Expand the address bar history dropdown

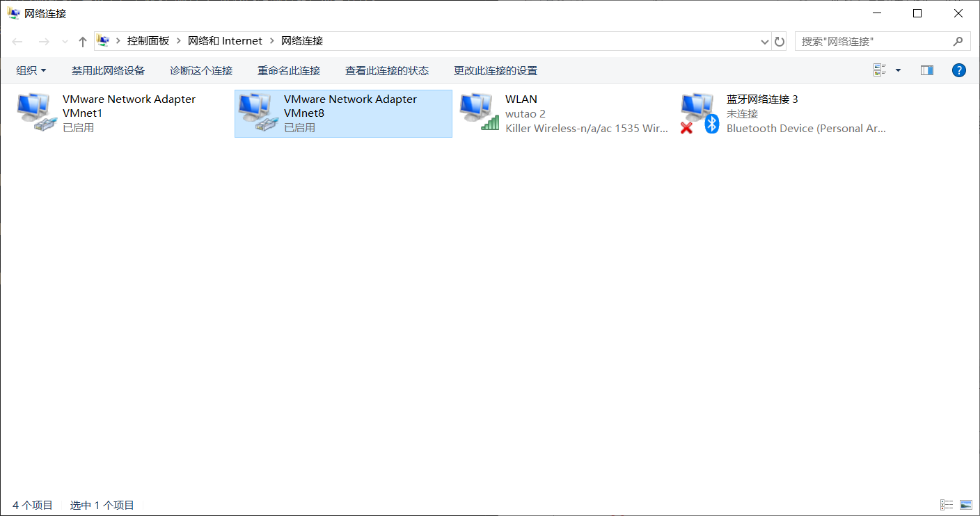765,42
